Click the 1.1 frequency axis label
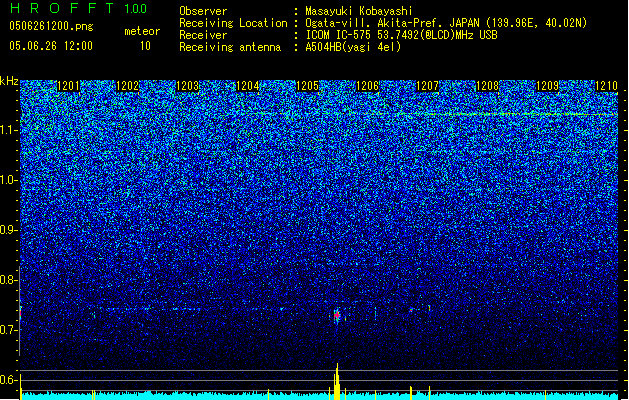This screenshot has width=629, height=400. [x=9, y=130]
